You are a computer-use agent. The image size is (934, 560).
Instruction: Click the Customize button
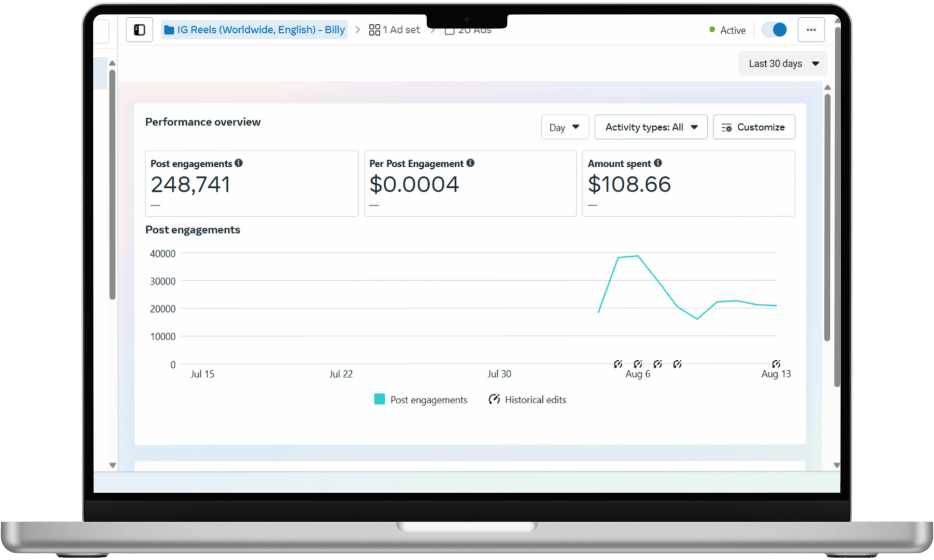(754, 127)
